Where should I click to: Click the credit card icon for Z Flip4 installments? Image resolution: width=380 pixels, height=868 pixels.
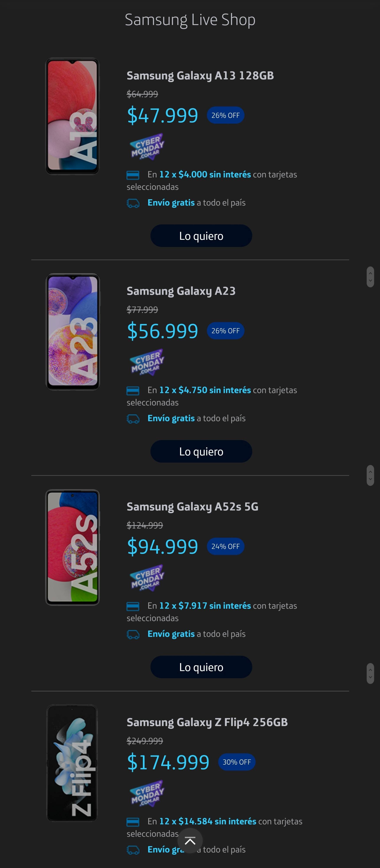134,822
